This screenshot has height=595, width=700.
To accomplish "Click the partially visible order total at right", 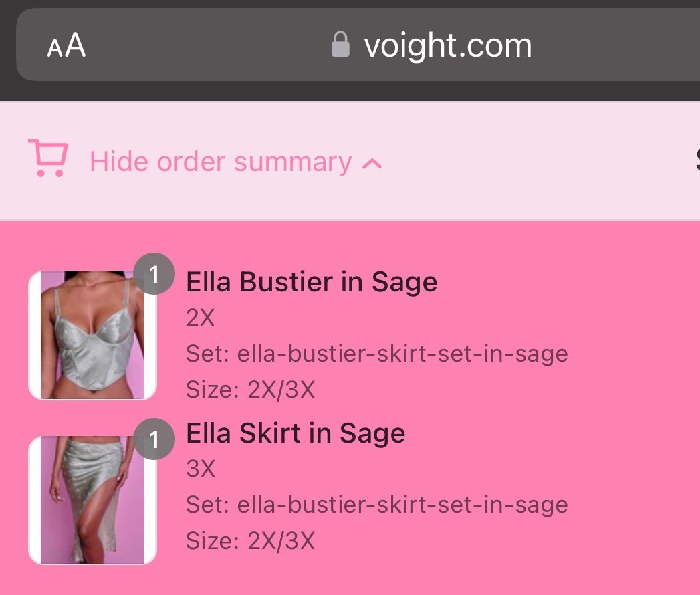I will [x=697, y=160].
